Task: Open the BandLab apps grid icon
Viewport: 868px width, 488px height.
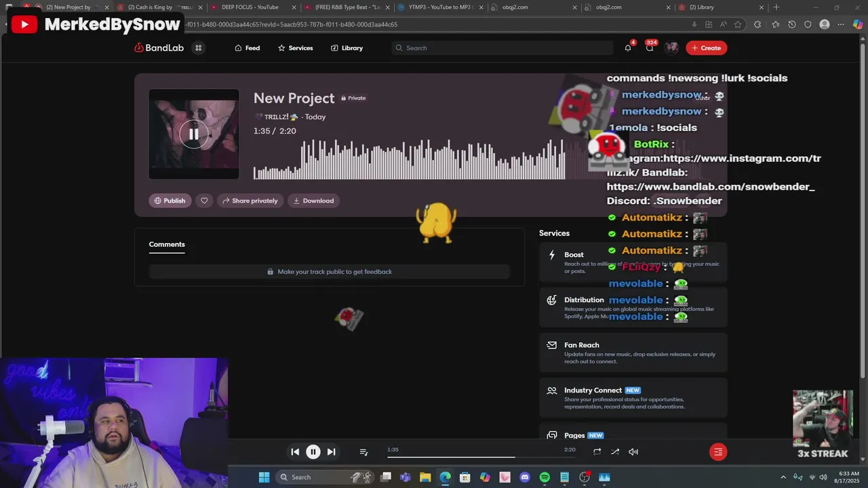Action: point(198,48)
